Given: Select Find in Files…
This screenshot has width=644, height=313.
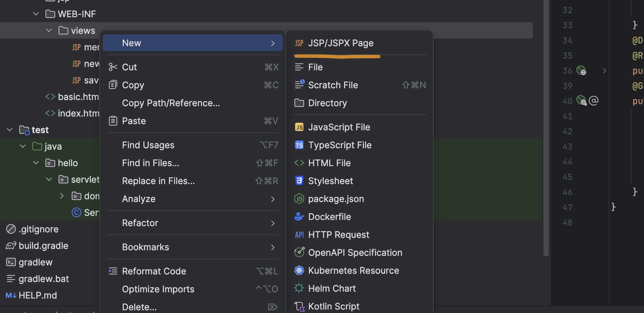Looking at the screenshot, I should coord(193,163).
